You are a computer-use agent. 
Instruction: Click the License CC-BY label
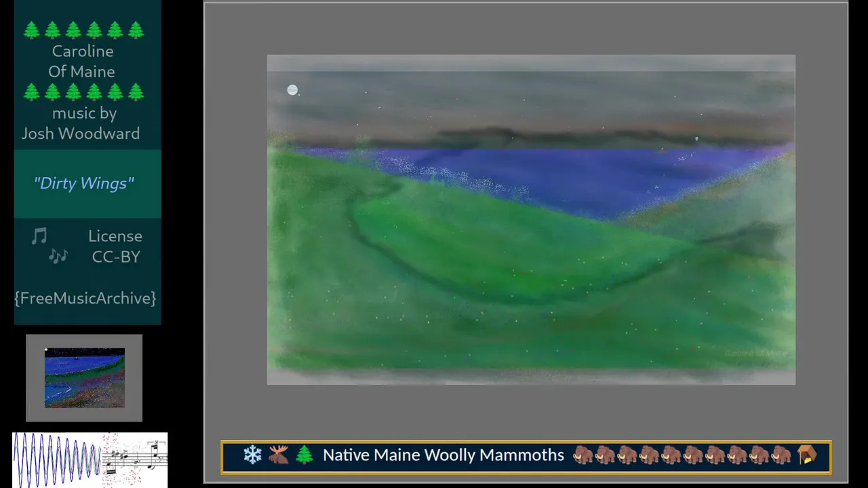115,246
